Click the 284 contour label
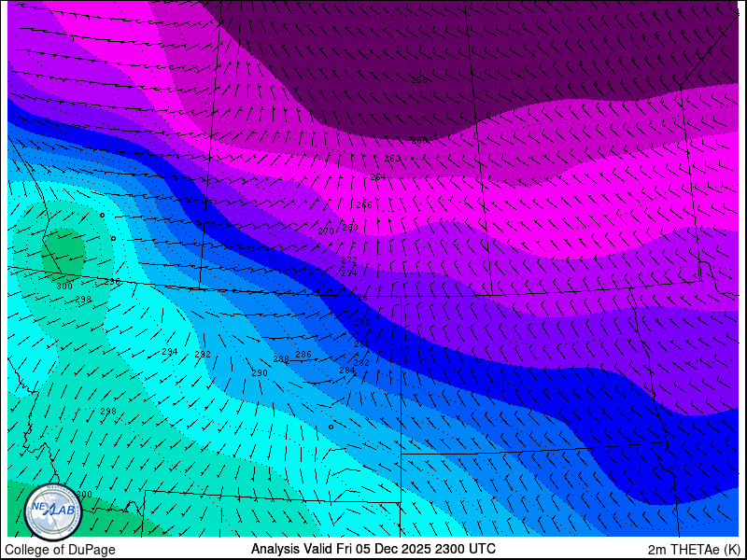Screen dimensions: 747x560 [347, 370]
